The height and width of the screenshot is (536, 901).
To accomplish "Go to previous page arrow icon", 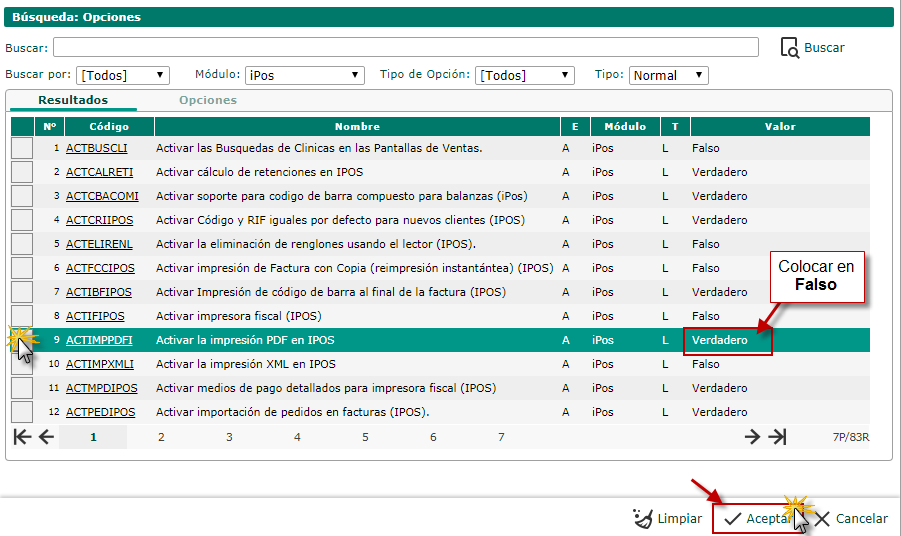I will (x=46, y=437).
